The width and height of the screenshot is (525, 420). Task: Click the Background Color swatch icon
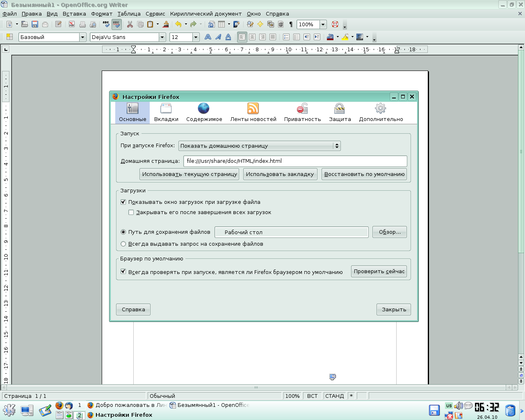(360, 37)
